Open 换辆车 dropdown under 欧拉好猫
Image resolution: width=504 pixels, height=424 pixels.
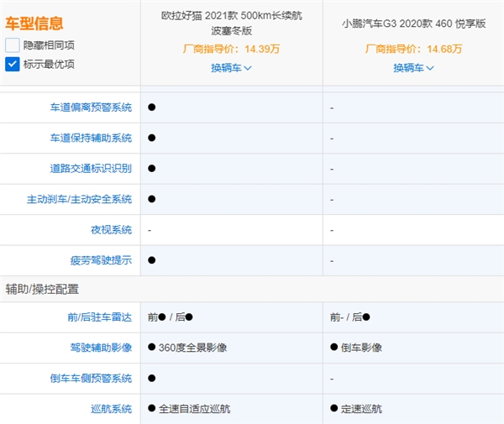[231, 68]
